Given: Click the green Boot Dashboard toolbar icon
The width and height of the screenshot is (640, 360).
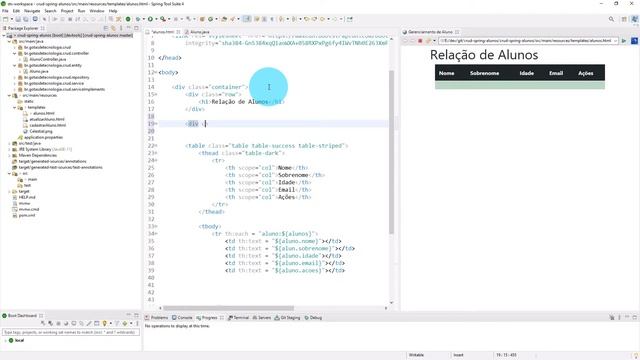Looking at the screenshot, I should 128,19.
